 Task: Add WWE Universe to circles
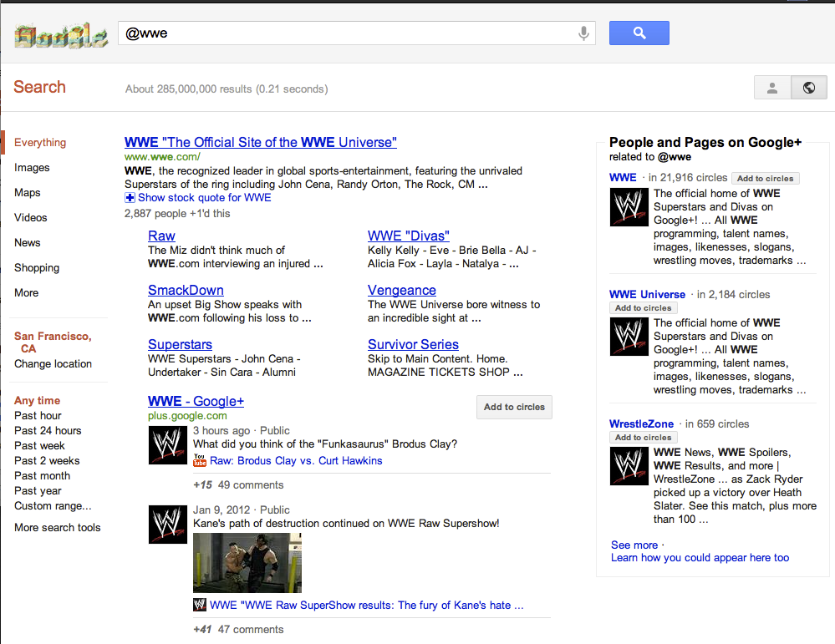tap(644, 307)
